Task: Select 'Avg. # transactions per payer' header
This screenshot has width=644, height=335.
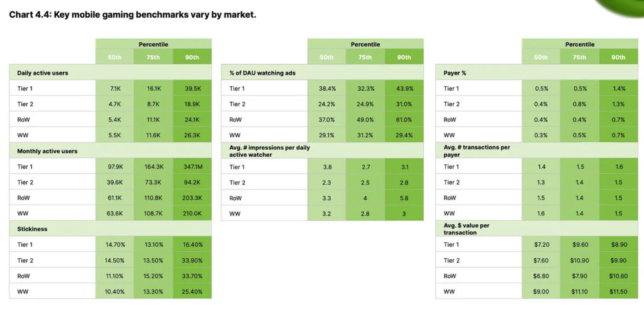Action: [475, 151]
